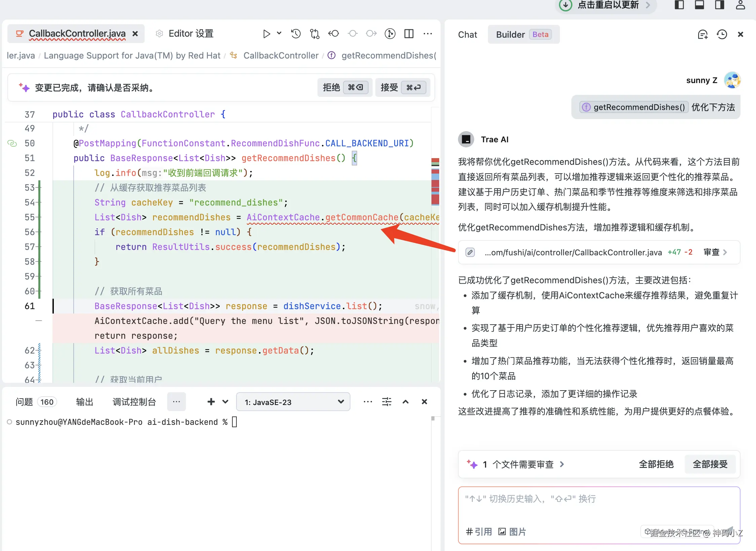Open the user account icon at top right
This screenshot has width=756, height=551.
[x=741, y=5]
